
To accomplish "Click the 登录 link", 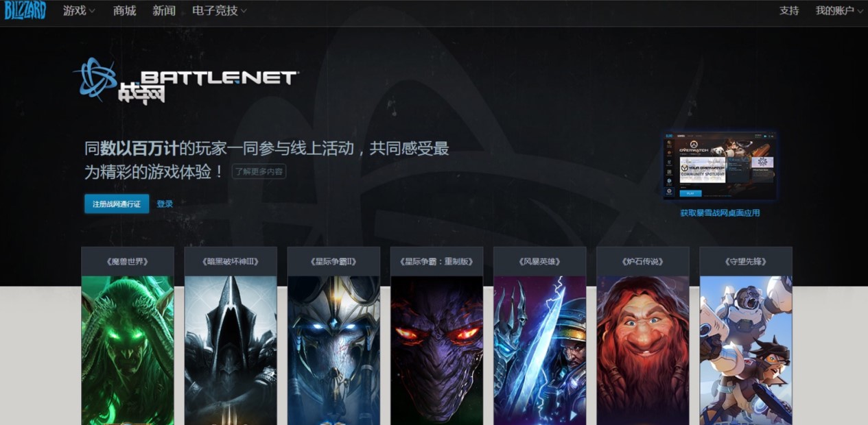I will pos(165,204).
